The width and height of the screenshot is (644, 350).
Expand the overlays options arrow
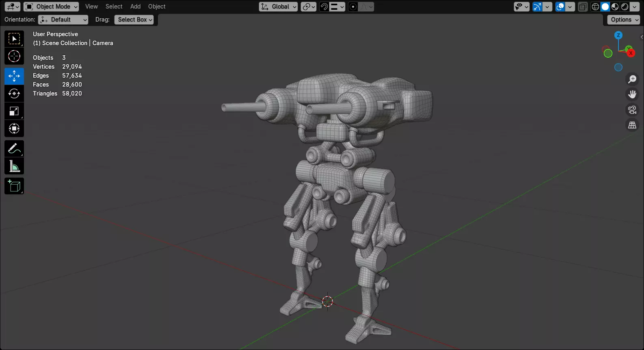(x=570, y=7)
